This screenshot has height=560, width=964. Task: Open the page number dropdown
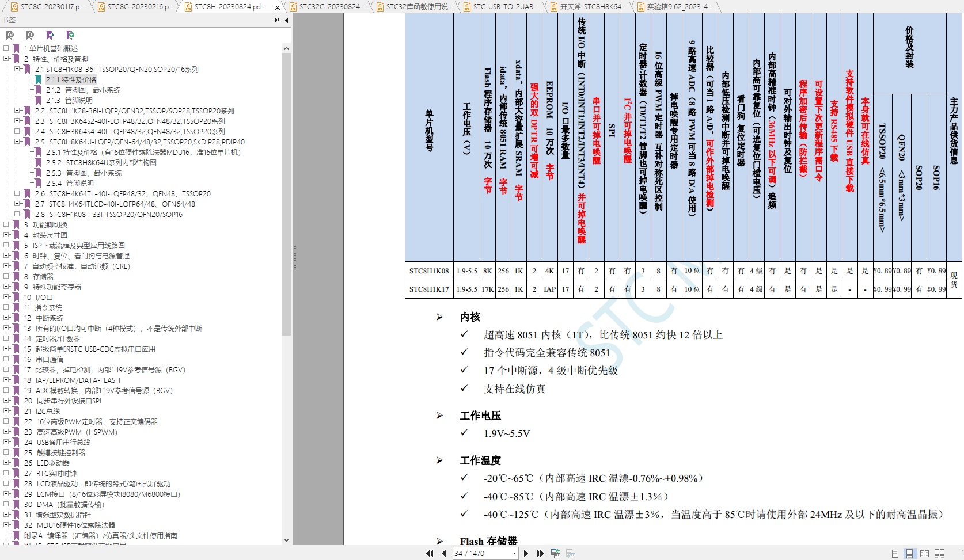point(514,554)
